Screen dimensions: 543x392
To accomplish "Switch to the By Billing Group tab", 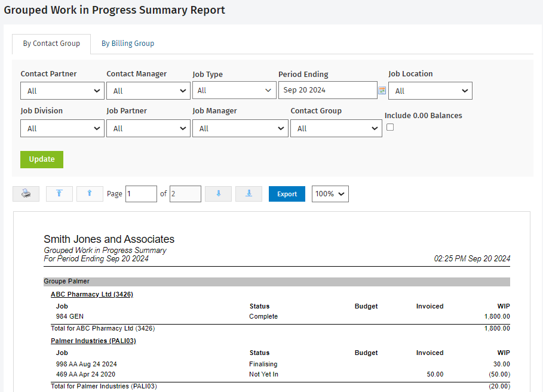I will pos(128,44).
